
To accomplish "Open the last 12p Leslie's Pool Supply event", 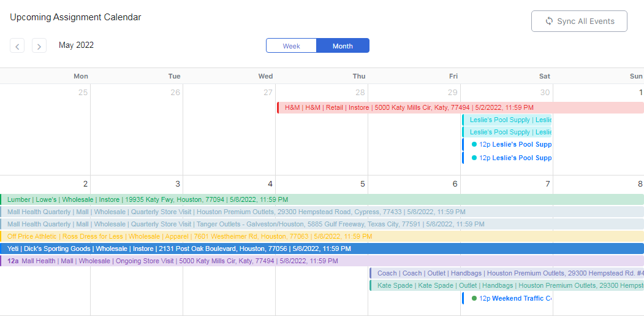I will tap(511, 158).
